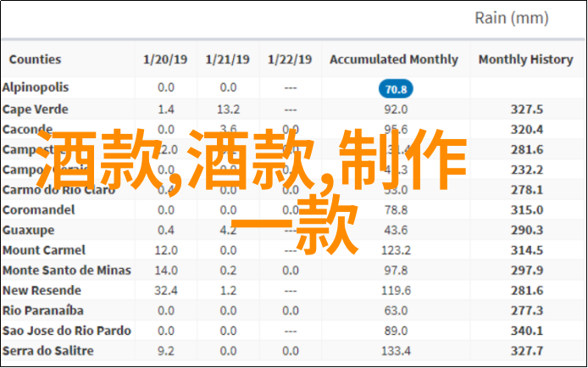Click monthly history value 327.5
The image size is (588, 368).
click(527, 109)
